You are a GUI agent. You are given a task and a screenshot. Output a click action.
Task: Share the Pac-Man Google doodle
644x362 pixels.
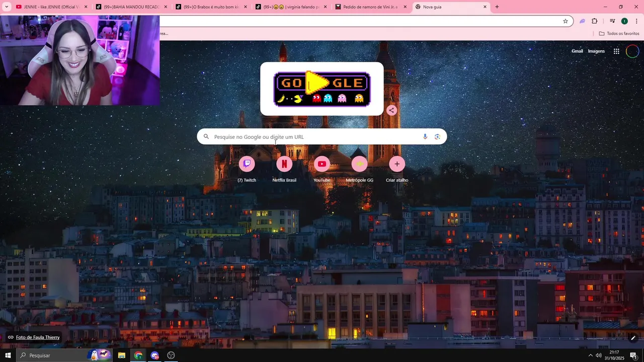point(392,110)
